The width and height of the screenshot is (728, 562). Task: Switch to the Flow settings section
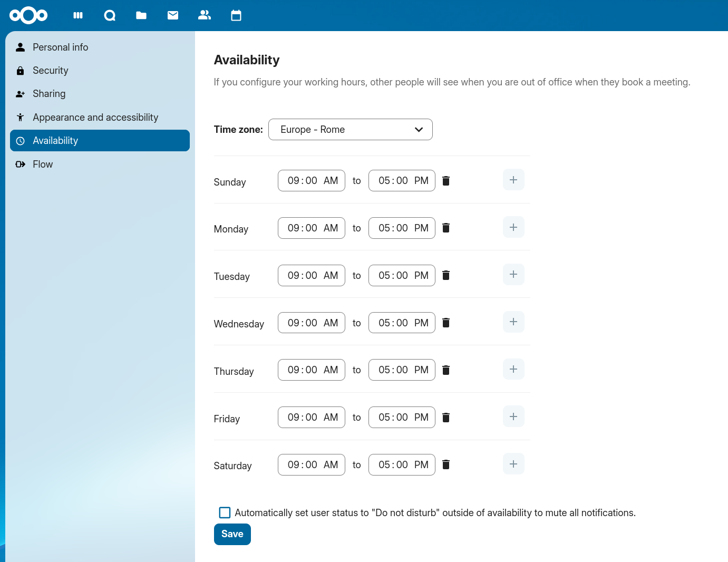[x=43, y=164]
